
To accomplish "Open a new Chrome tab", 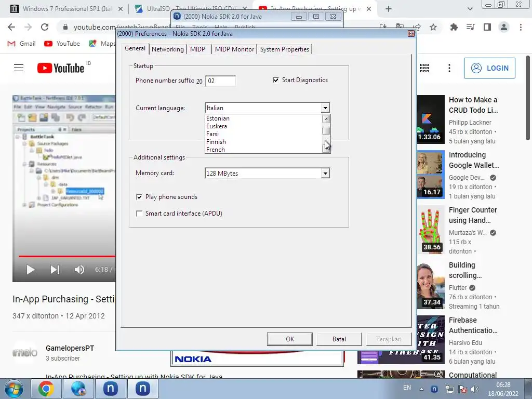I will pos(389,9).
